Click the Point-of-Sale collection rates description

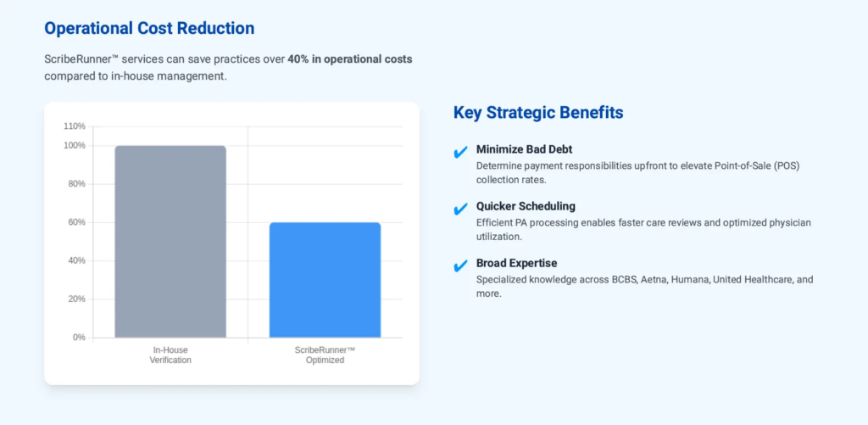[637, 172]
